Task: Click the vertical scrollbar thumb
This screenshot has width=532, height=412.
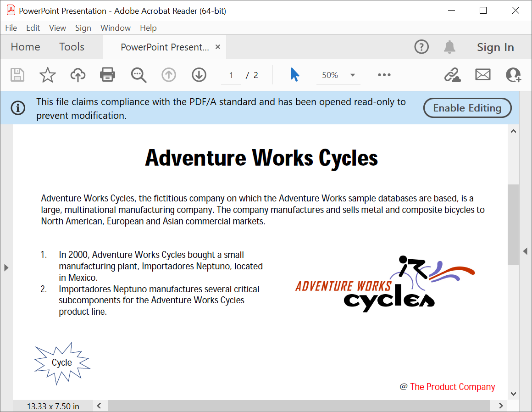Action: pos(513,225)
